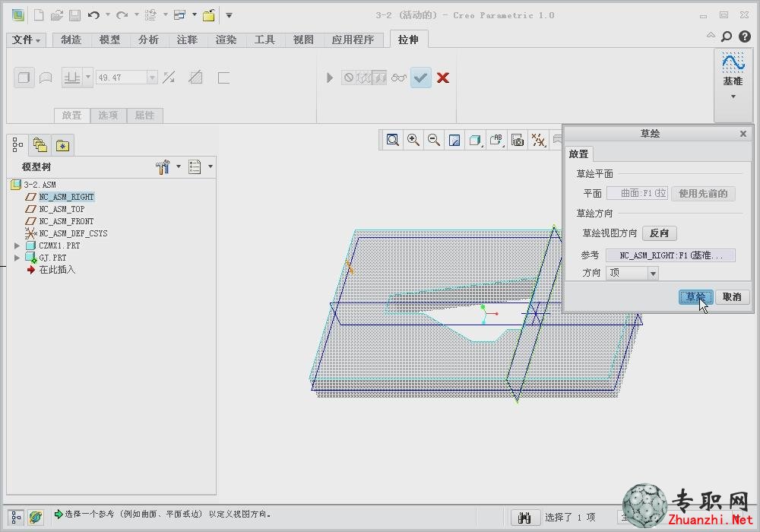Select the No Preview icon

pos(349,78)
